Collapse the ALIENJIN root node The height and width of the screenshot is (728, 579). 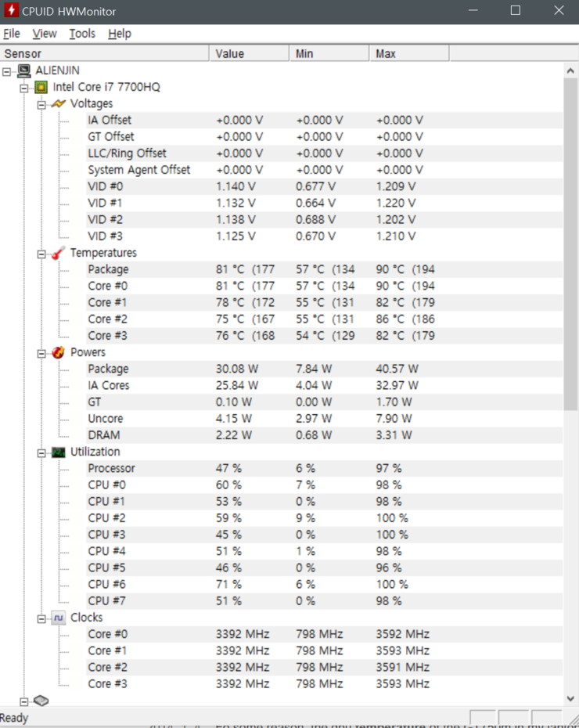7,70
